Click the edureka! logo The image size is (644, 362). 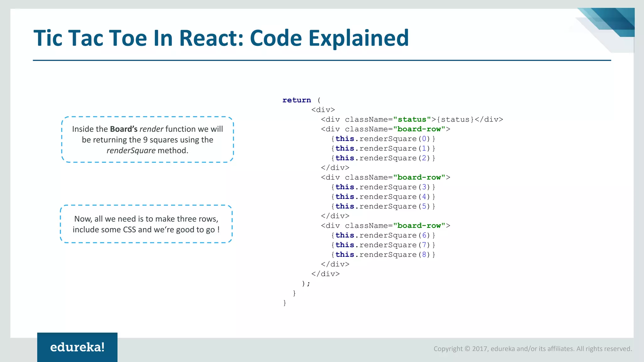[x=77, y=347]
